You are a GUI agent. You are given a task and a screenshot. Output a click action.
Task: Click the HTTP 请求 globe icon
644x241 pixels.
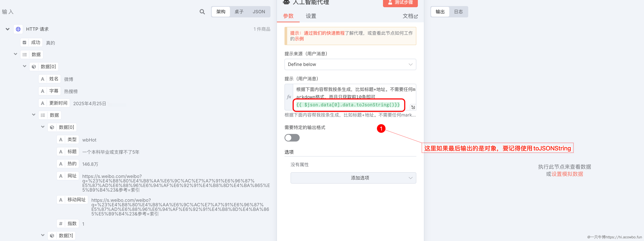click(x=18, y=29)
